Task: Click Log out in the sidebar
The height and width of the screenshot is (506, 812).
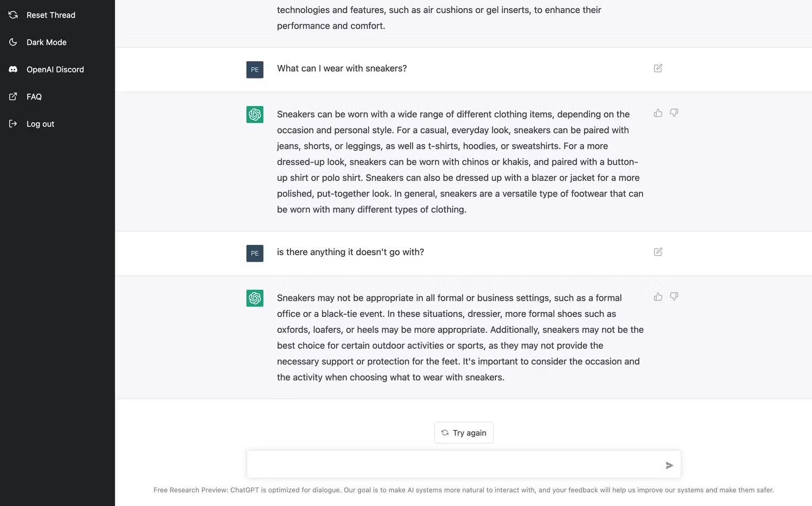Action: click(x=40, y=124)
